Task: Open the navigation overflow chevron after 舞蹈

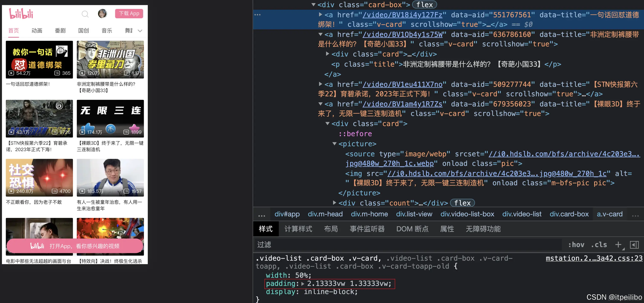Action: [140, 31]
